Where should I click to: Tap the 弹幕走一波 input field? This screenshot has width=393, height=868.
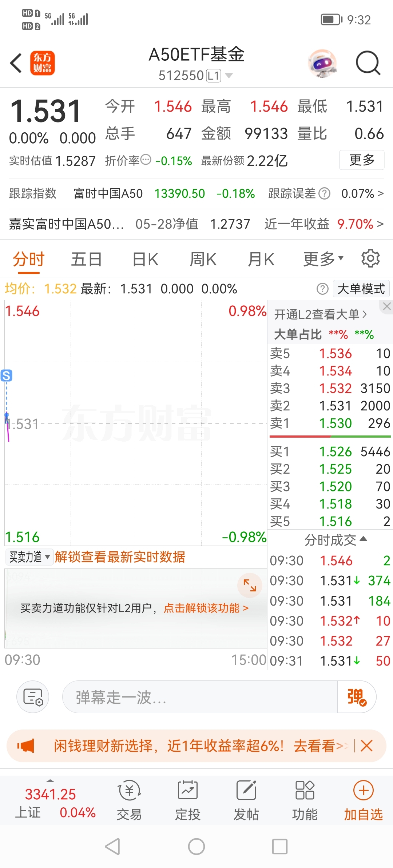(200, 697)
